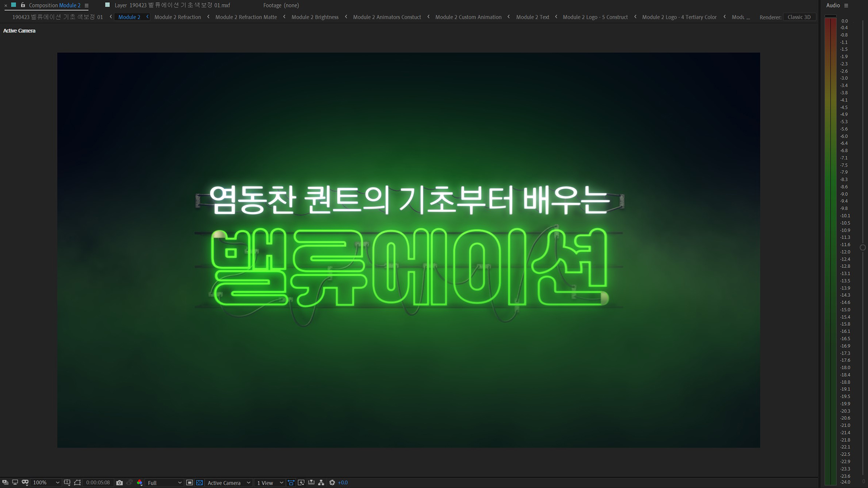Take a snapshot with the camera icon
868x488 pixels.
119,483
